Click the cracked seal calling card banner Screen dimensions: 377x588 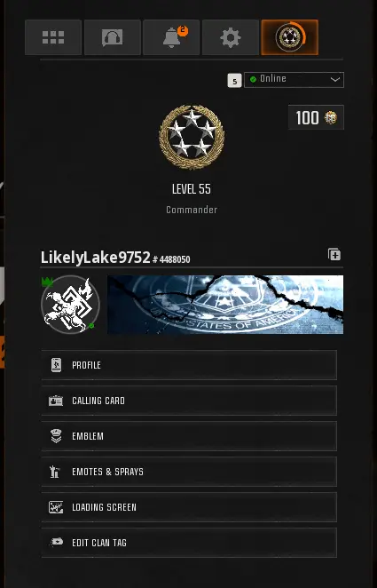(225, 305)
